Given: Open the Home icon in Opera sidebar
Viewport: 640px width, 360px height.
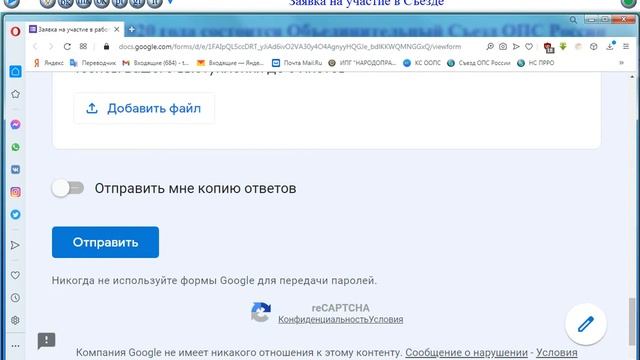Looking at the screenshot, I should (15, 71).
